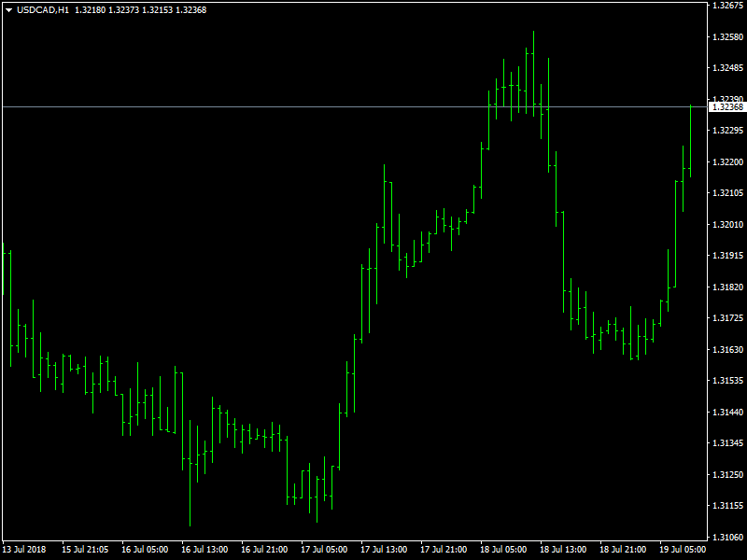Click time axis label 16 Jul 21:00
This screenshot has width=747, height=560.
pos(264,550)
